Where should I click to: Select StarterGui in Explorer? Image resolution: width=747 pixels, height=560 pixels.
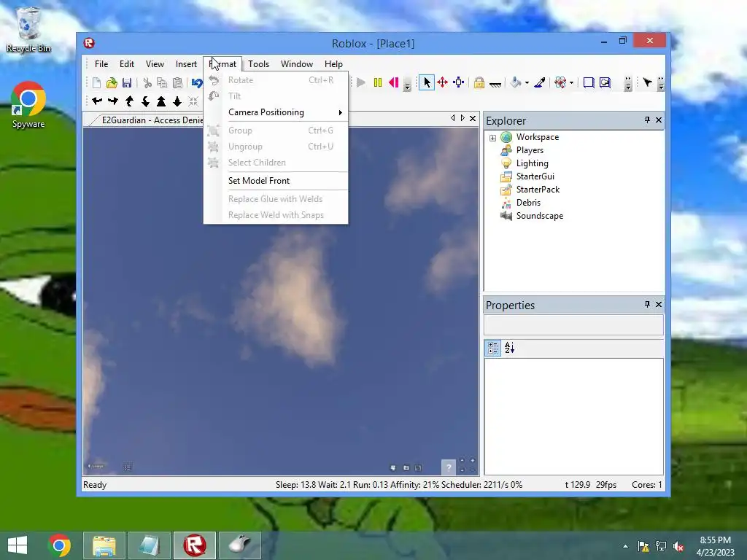click(535, 176)
